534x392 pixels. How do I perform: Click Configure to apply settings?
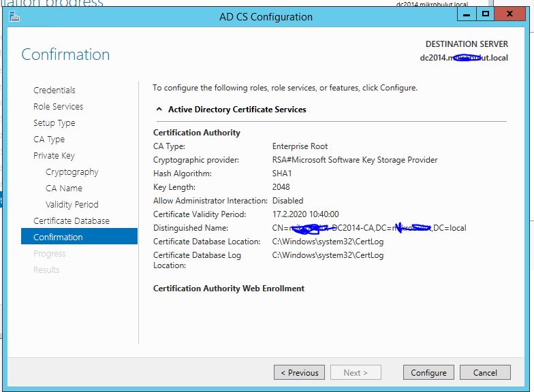pos(428,373)
